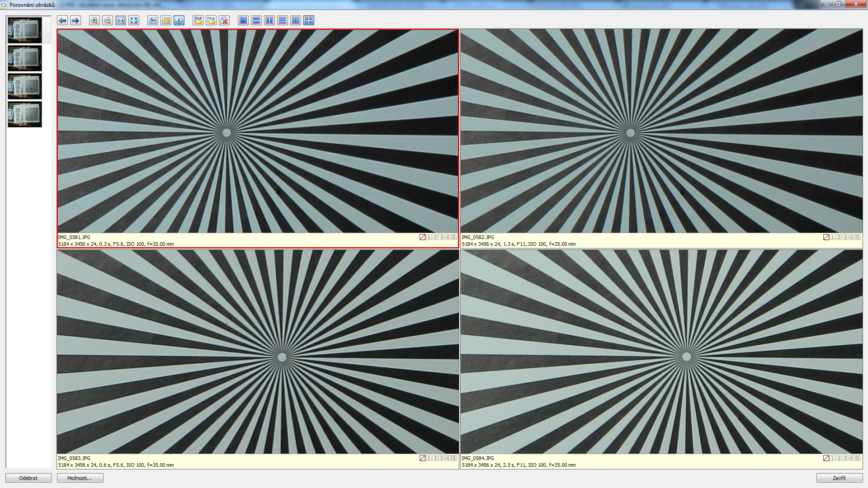The image size is (868, 488).
Task: Click the Zavřít button
Action: coord(839,478)
